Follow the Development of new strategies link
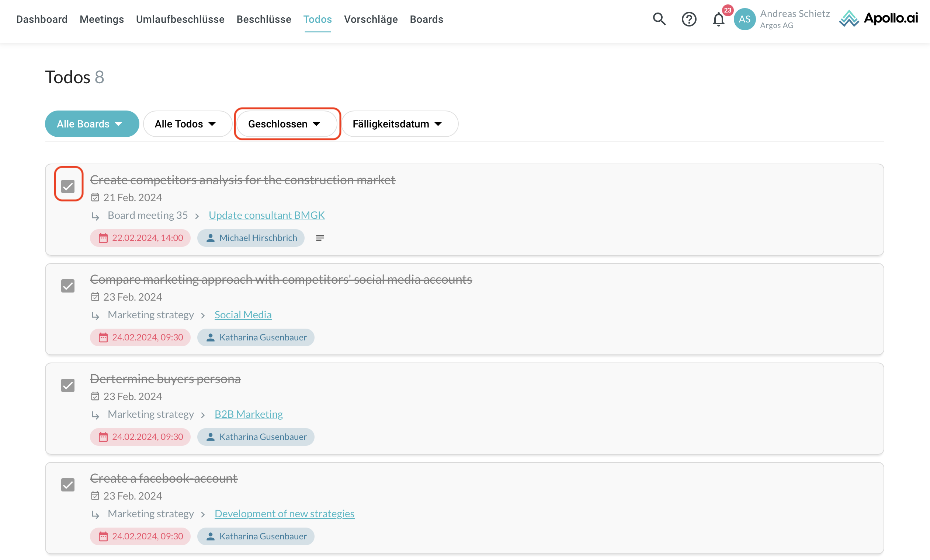The width and height of the screenshot is (930, 560). pyautogui.click(x=284, y=513)
